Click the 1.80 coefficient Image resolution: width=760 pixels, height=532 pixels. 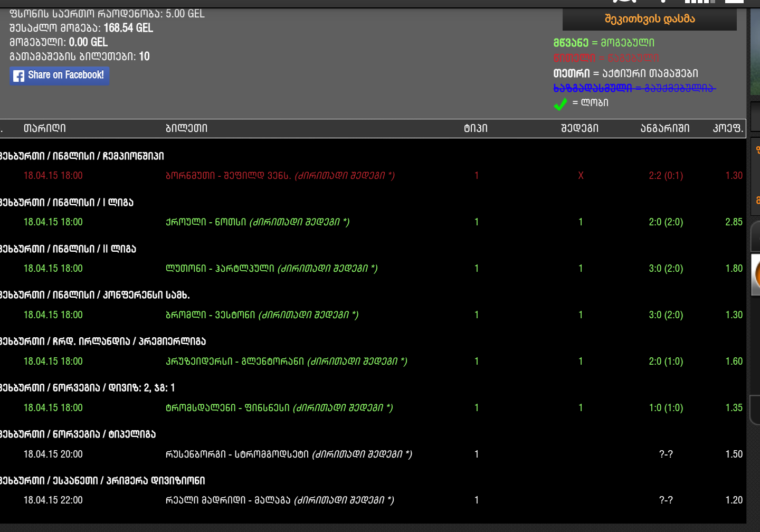tap(734, 269)
